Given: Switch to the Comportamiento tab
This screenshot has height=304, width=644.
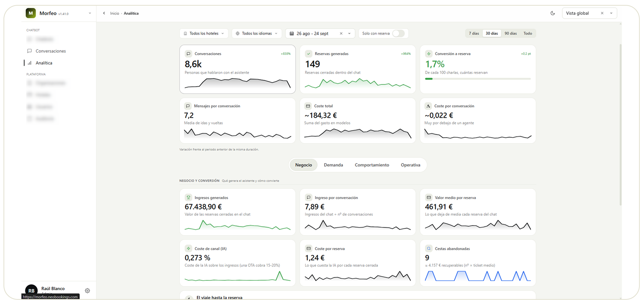Looking at the screenshot, I should click(372, 165).
